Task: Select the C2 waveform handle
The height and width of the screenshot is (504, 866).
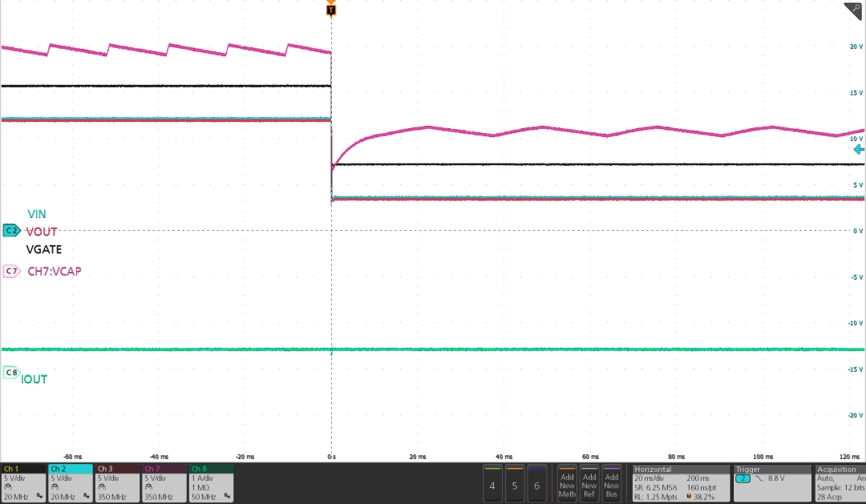Action: (11, 231)
